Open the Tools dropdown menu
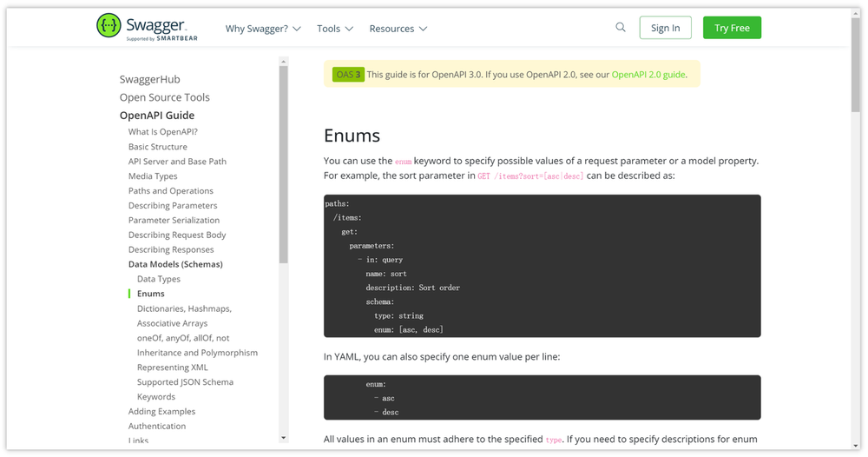 pyautogui.click(x=335, y=29)
